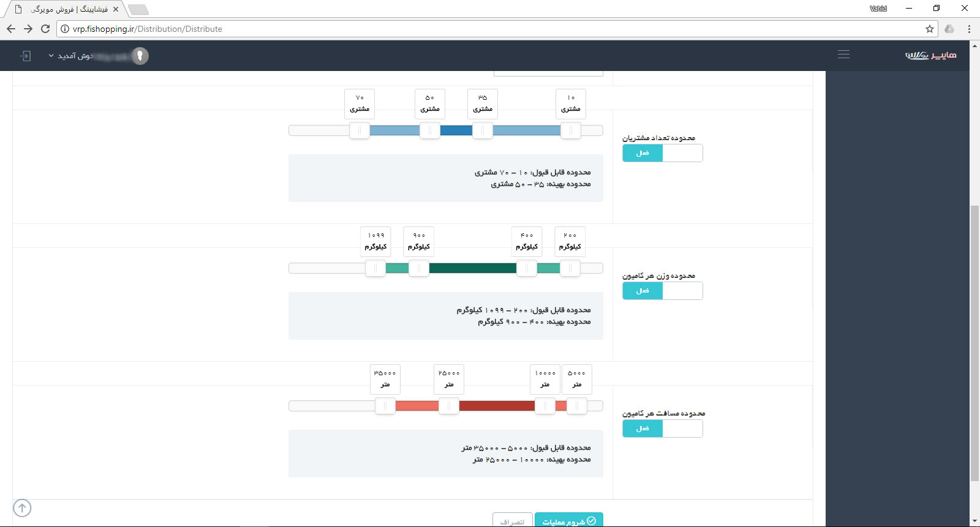
Task: Toggle the weight per truck range switch
Action: point(662,291)
